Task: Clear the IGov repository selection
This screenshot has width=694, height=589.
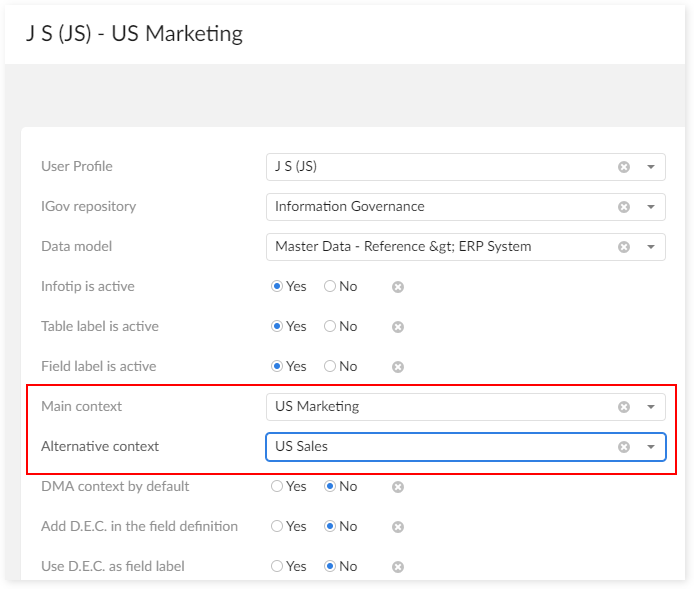Action: pyautogui.click(x=624, y=207)
